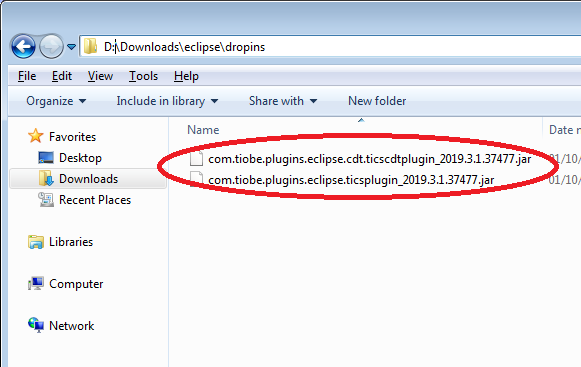Screen dimensions: 581x367
Task: Click the file icon of eclipse.ticsplugin jar
Action: (x=196, y=179)
